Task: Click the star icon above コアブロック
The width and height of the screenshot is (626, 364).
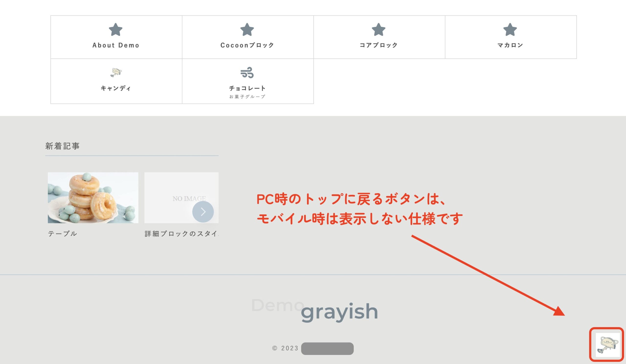Action: 379,30
